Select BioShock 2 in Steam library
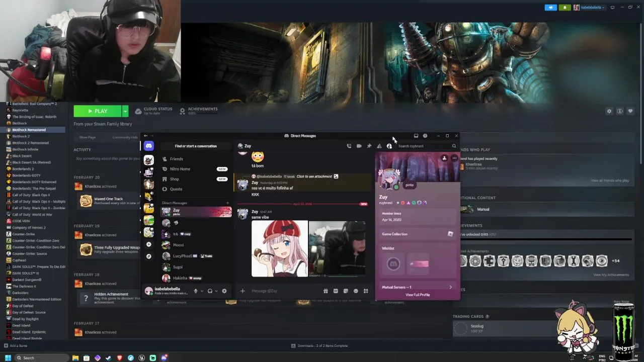This screenshot has height=362, width=644. (21, 136)
